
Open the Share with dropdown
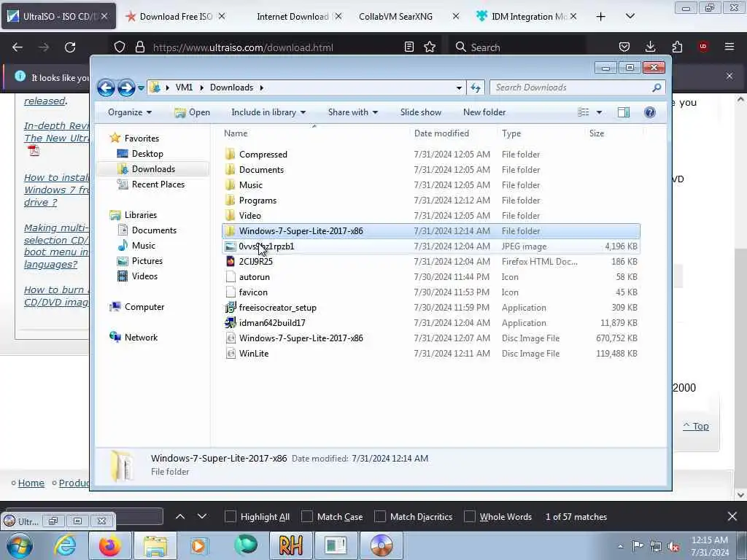pos(352,112)
